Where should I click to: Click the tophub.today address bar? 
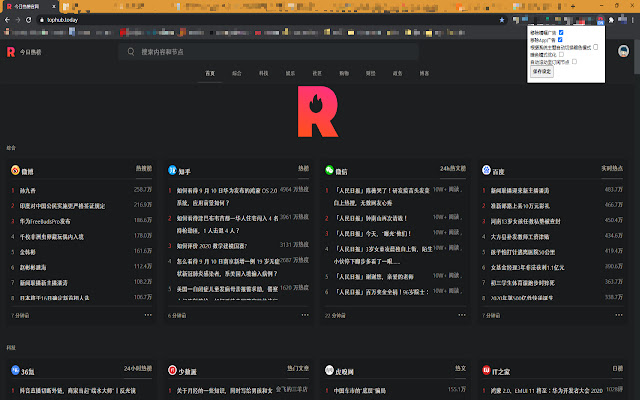coord(269,20)
